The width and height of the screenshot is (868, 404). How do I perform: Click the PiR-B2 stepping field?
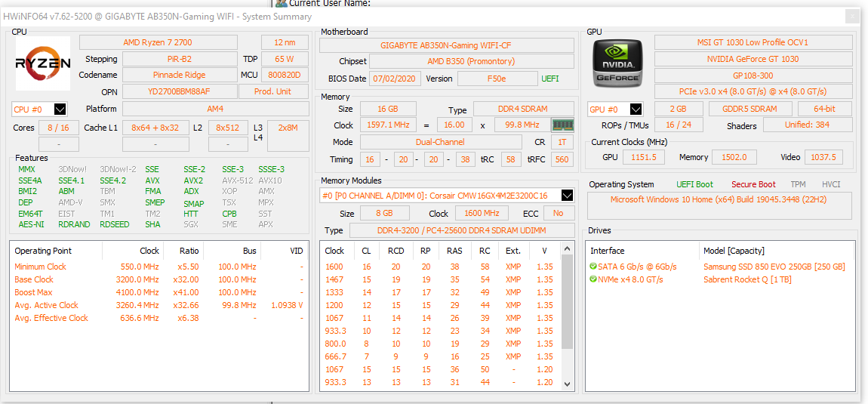coord(180,59)
